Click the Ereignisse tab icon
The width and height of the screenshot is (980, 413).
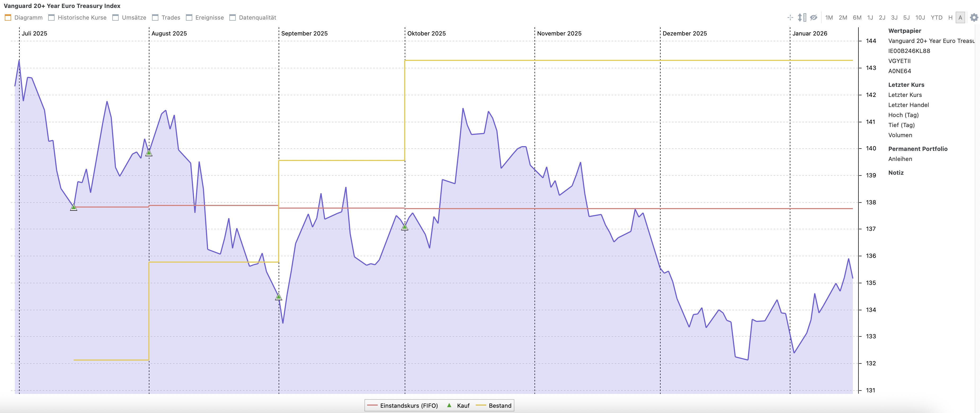(x=189, y=17)
